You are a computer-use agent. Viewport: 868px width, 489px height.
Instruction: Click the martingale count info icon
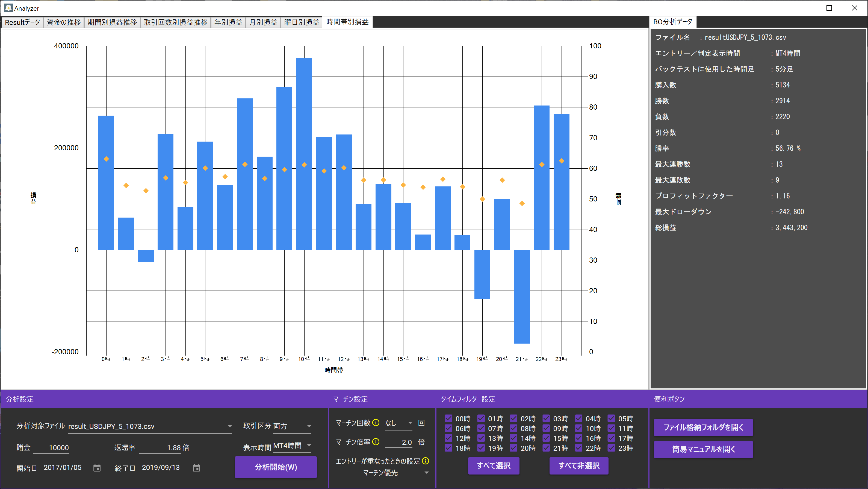(x=376, y=423)
